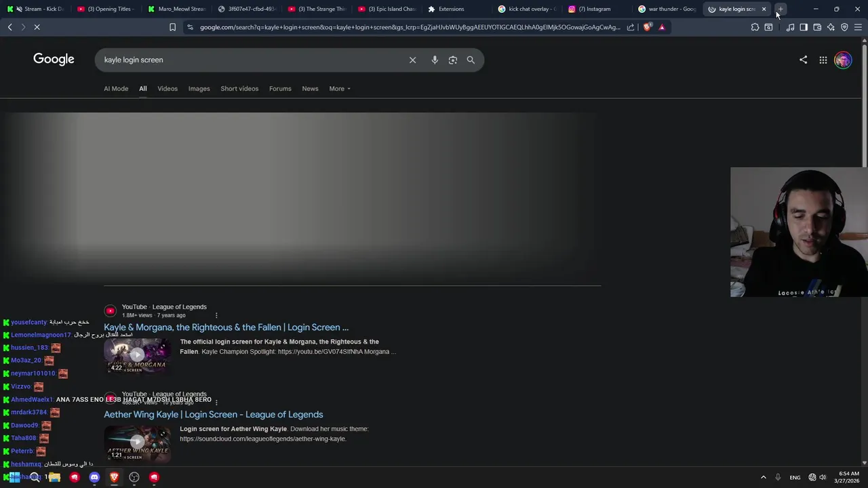
Task: Open the More search filters dropdown
Action: coord(340,89)
